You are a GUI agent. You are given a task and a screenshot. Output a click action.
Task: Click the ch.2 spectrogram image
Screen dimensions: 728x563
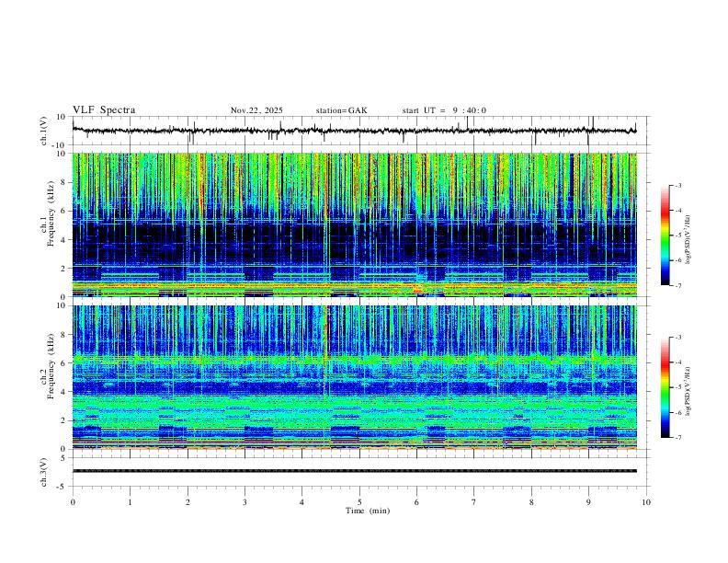pyautogui.click(x=354, y=377)
